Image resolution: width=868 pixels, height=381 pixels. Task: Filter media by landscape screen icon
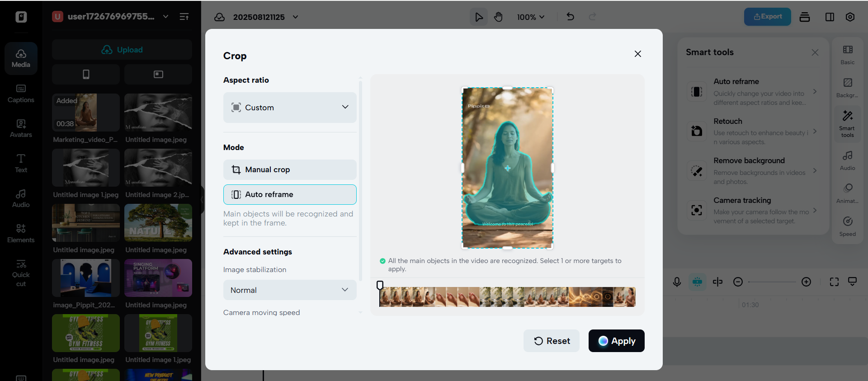(158, 74)
